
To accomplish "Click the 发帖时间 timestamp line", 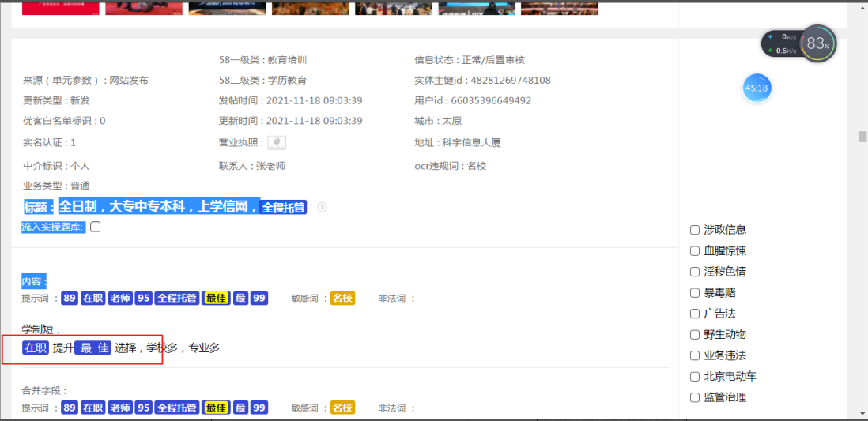I will (x=291, y=100).
